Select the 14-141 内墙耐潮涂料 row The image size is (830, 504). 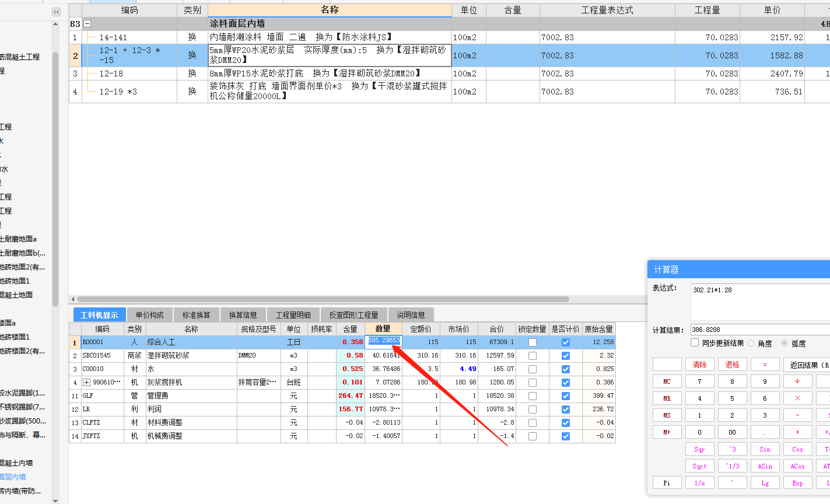[449, 37]
